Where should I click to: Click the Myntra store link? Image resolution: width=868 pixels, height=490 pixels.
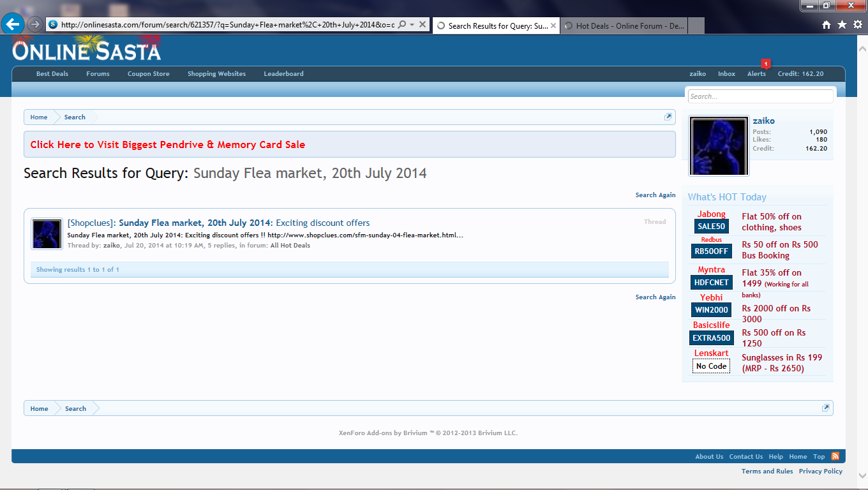[711, 270]
